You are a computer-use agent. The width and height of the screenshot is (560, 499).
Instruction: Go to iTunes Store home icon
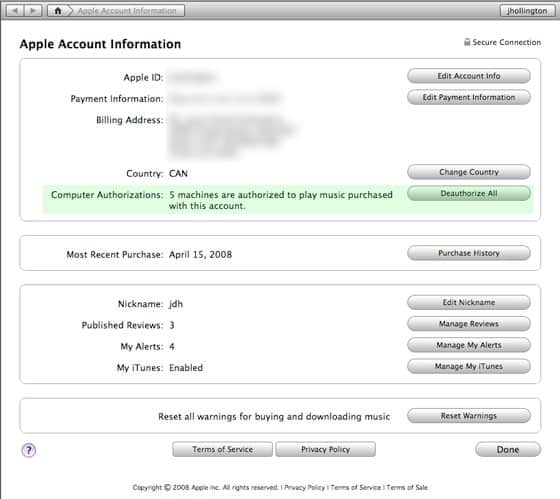coord(58,11)
